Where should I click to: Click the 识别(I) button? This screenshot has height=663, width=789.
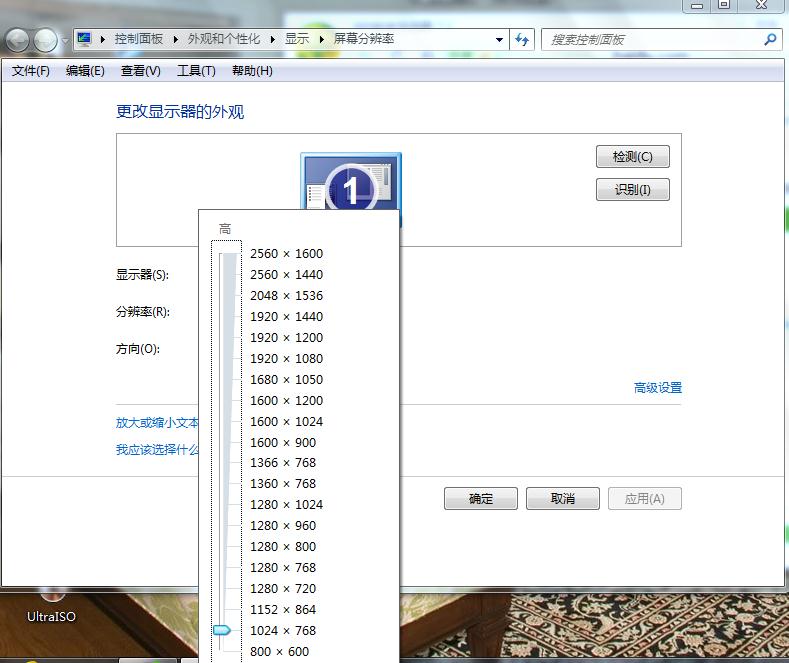click(x=633, y=189)
